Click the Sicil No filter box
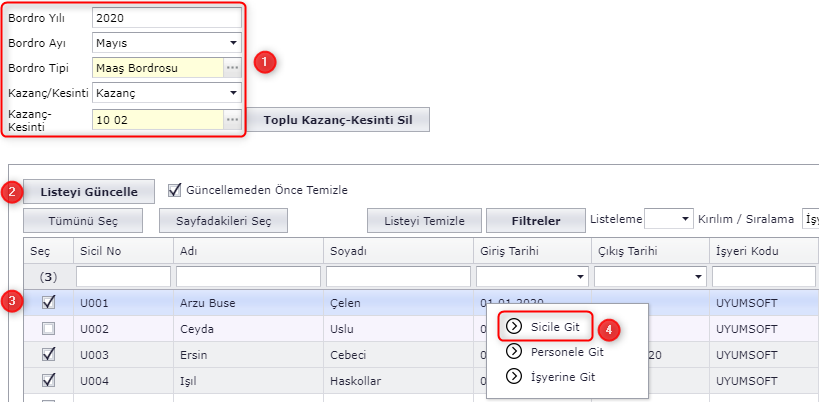819x402 pixels. point(123,275)
